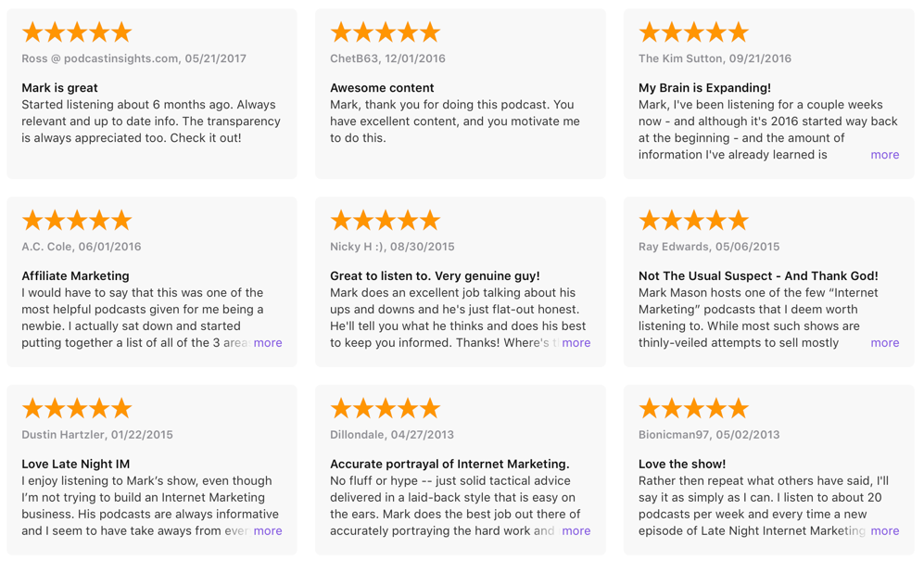
Task: Select the "Accurate portrayal of Internet Marketing" title
Action: (x=449, y=465)
